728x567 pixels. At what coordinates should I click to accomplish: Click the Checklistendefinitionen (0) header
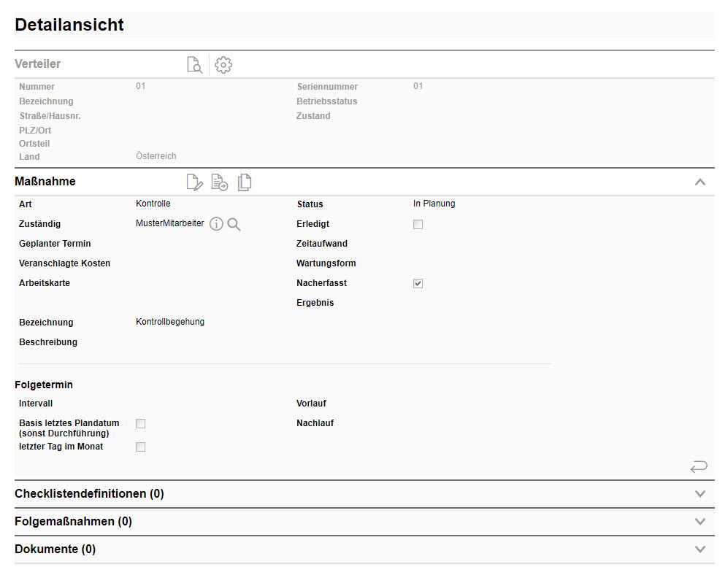[89, 494]
